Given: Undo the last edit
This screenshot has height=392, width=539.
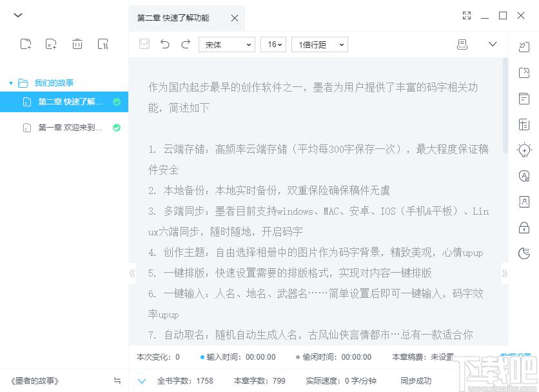Looking at the screenshot, I should pos(165,44).
